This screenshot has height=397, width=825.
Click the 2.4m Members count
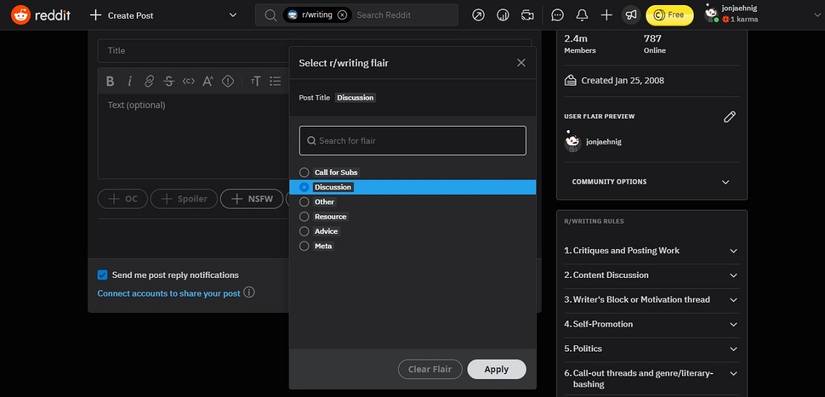click(x=580, y=44)
